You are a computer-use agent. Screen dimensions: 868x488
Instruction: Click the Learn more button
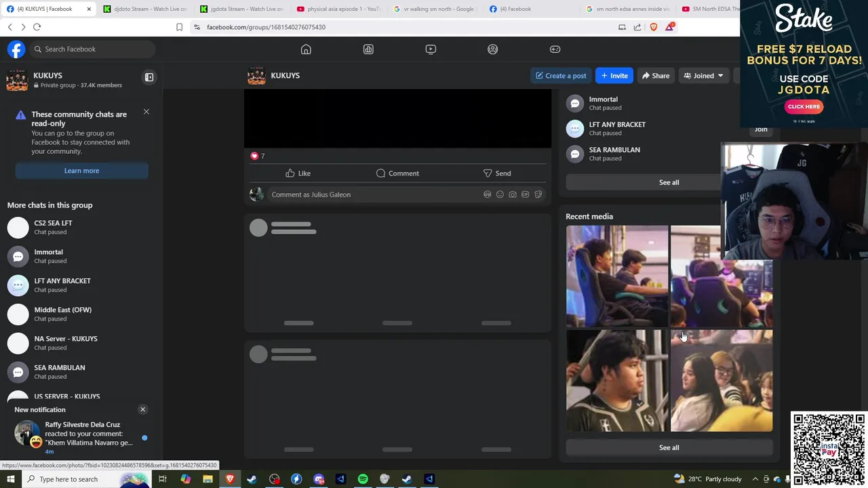point(81,171)
